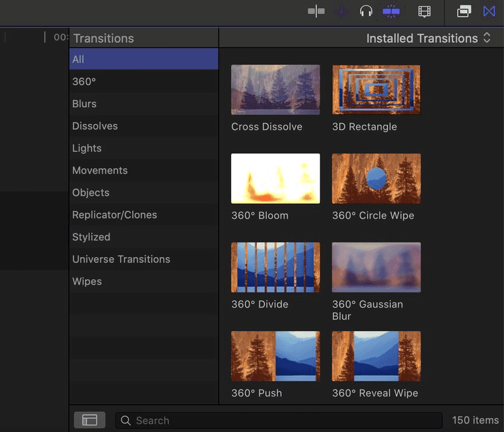This screenshot has height=432, width=504.
Task: Select the Dissolves category
Action: 144,126
